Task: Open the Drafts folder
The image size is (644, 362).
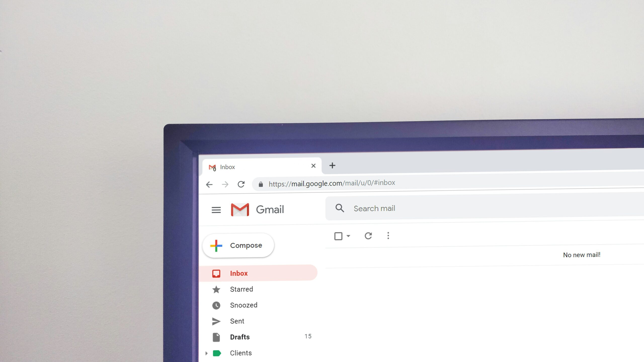Action: tap(240, 337)
